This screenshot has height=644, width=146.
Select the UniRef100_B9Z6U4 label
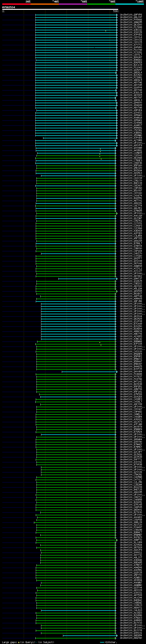click(x=131, y=170)
